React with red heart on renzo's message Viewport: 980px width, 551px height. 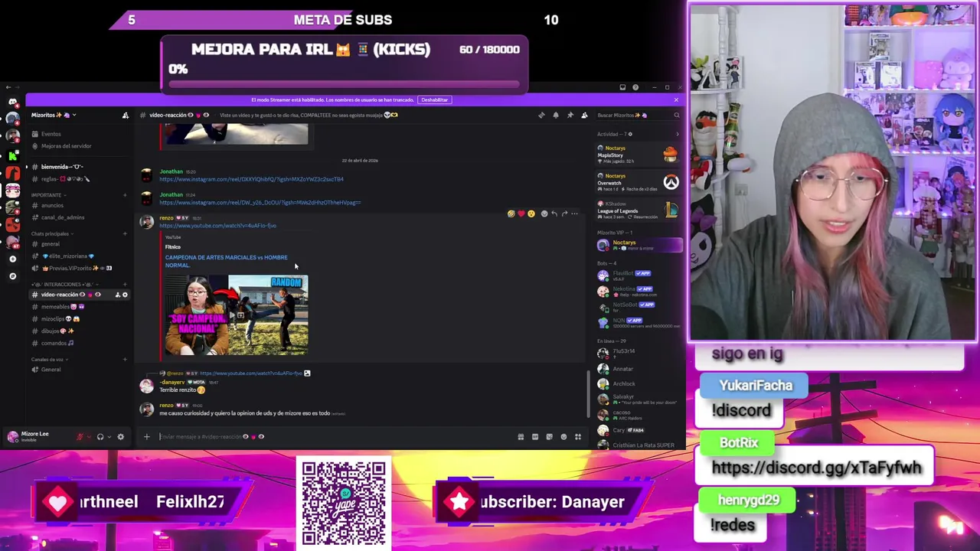click(521, 214)
